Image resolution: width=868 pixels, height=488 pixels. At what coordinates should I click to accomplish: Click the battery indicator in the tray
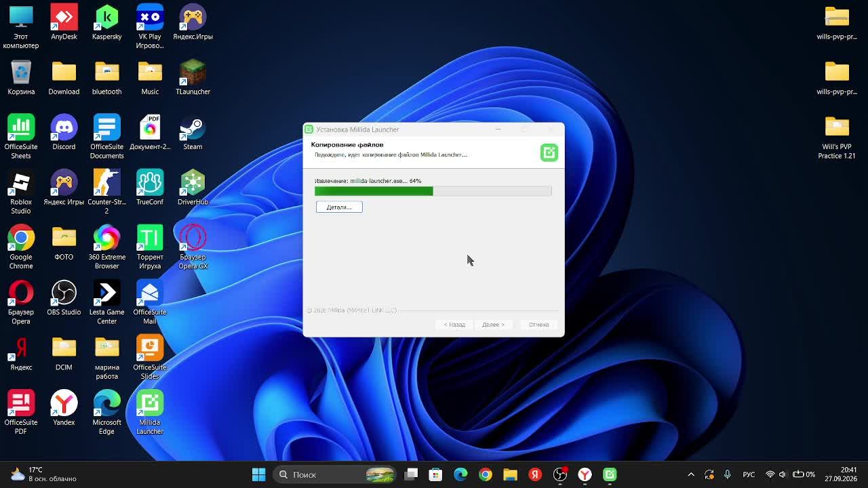[x=804, y=474]
